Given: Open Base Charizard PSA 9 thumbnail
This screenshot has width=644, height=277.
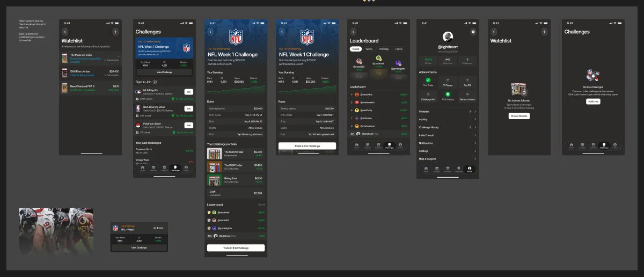Looking at the screenshot, I should (65, 88).
